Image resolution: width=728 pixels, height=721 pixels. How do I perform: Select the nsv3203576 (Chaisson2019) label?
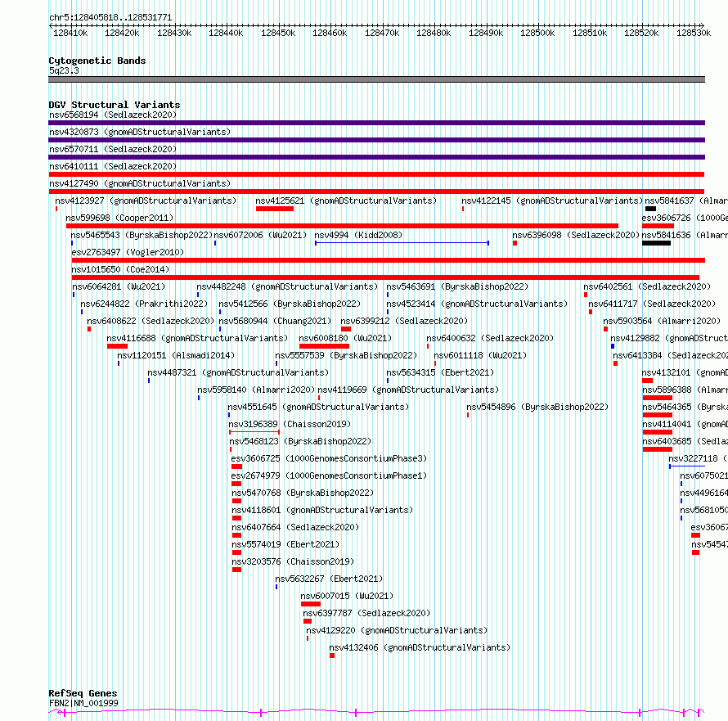pos(293,561)
